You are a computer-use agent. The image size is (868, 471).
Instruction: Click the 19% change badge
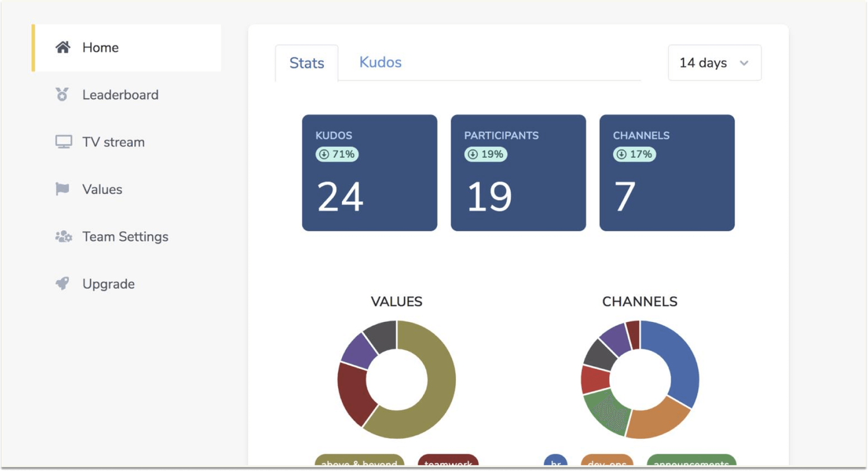coord(485,154)
